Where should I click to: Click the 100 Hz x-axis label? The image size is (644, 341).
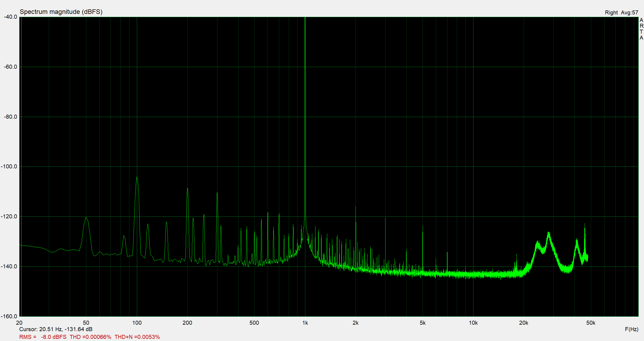(137, 323)
